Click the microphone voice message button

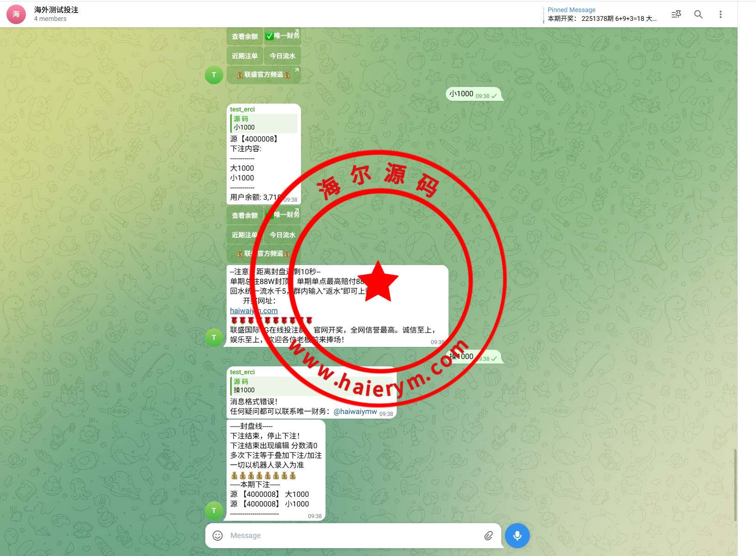(x=517, y=535)
